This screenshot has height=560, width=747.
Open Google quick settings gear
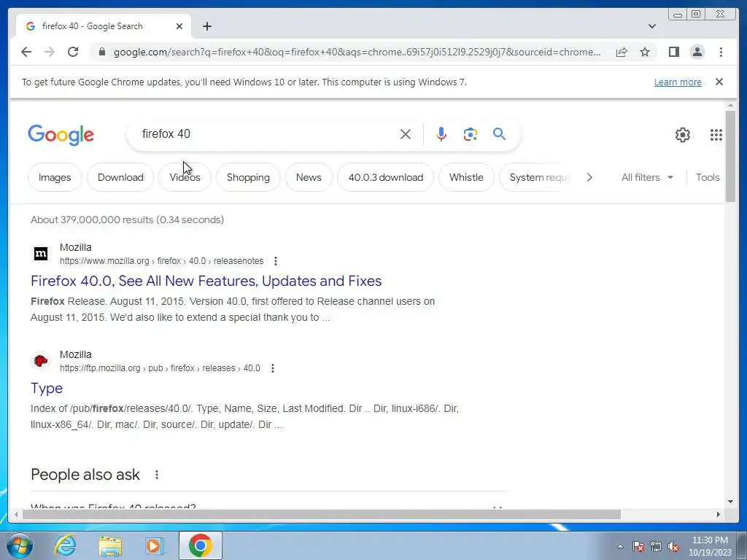pyautogui.click(x=682, y=135)
